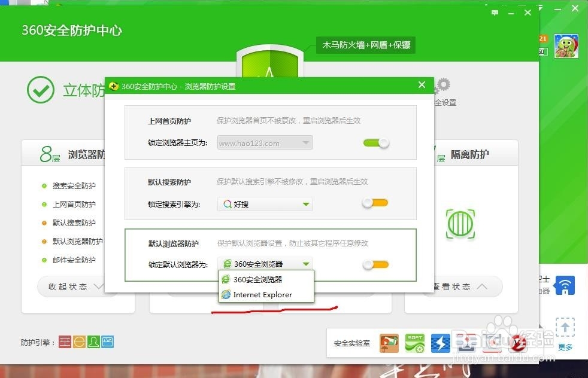Click the user avatar picture
Image resolution: width=588 pixels, height=378 pixels.
(566, 45)
